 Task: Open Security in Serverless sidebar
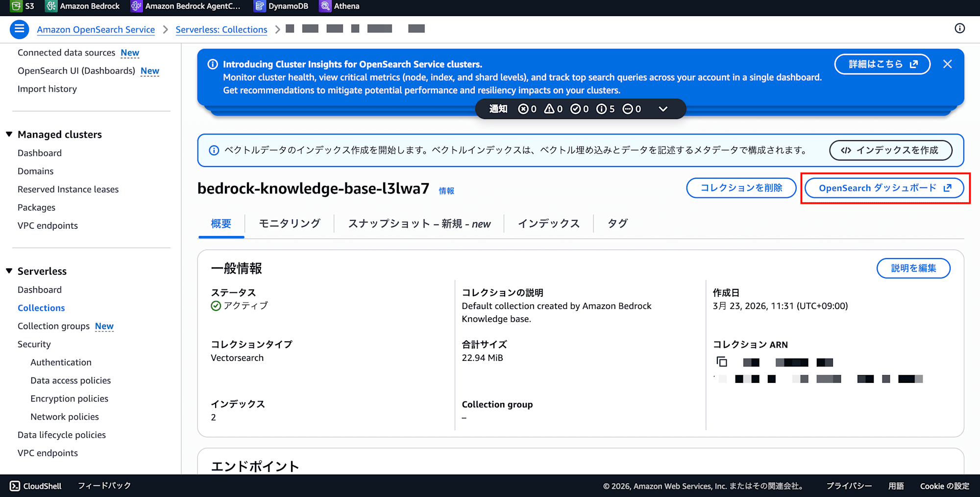click(34, 344)
